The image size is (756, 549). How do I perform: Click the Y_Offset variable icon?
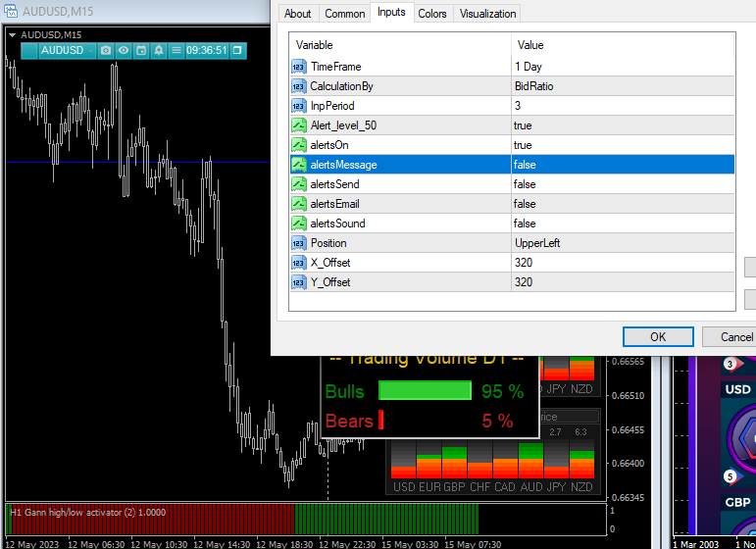point(299,282)
